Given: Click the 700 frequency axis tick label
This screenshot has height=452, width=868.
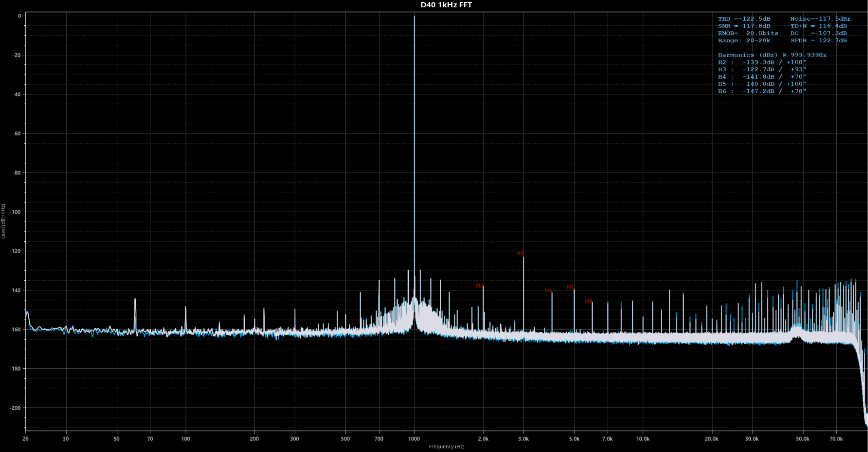Looking at the screenshot, I should (379, 439).
